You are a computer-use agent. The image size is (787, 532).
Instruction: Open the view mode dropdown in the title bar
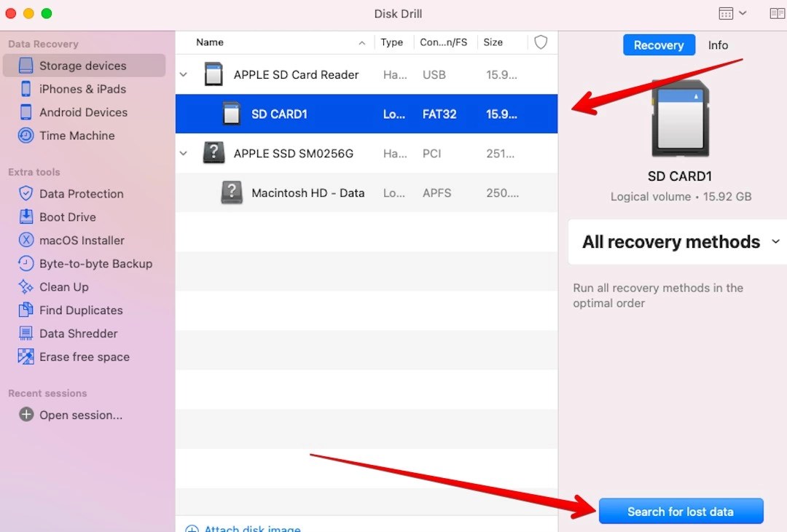coord(733,14)
